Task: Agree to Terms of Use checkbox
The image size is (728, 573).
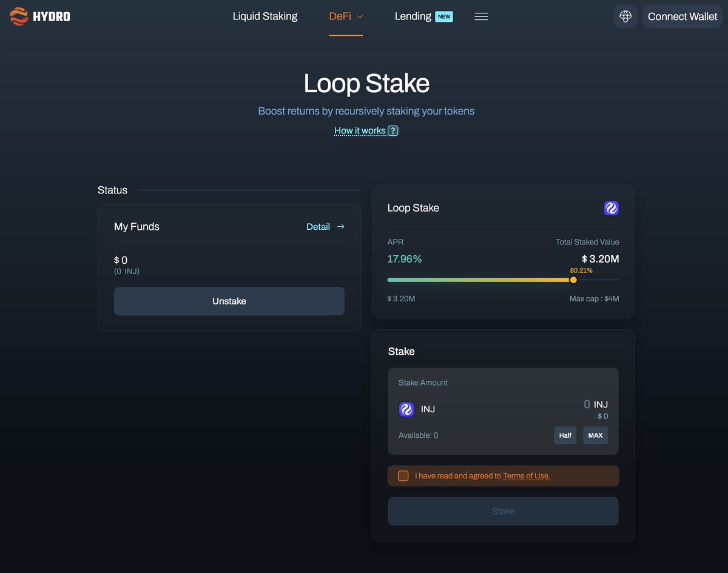Action: [x=403, y=476]
